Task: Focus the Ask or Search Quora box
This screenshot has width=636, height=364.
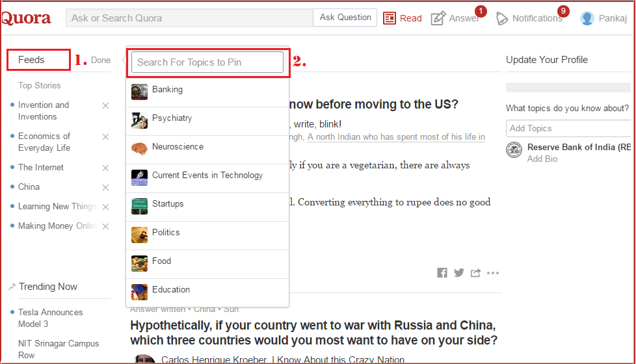Action: (x=189, y=18)
